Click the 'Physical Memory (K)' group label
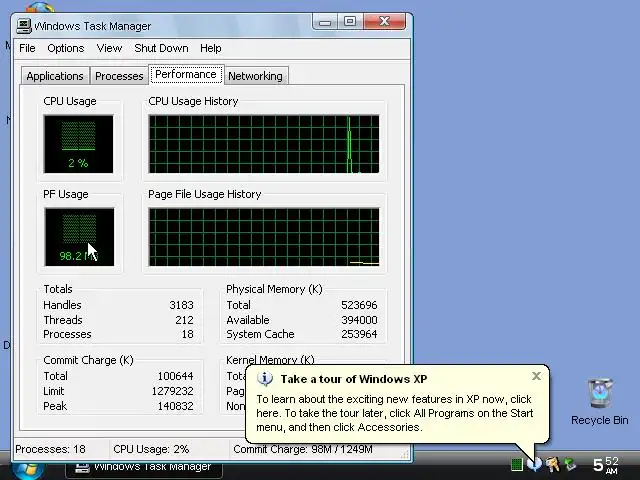The image size is (640, 480). pos(274,289)
